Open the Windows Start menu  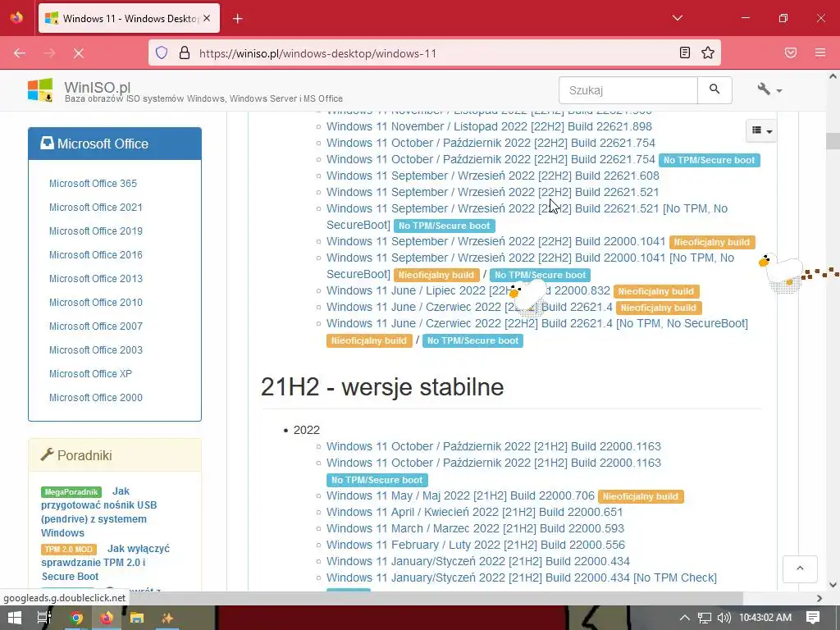coord(15,618)
